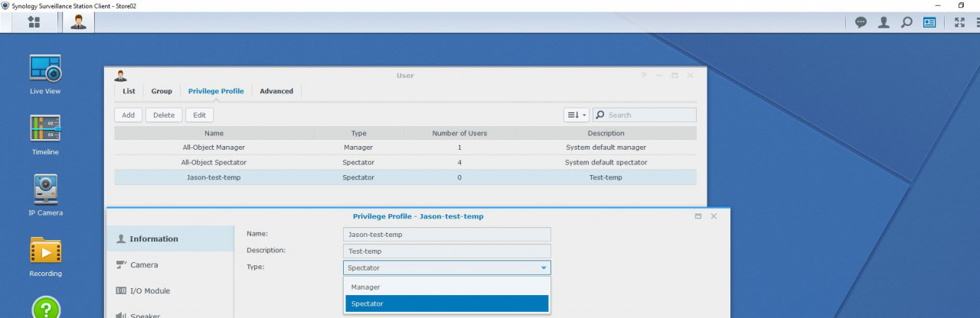Click the top bar search magnifier icon

click(x=906, y=22)
